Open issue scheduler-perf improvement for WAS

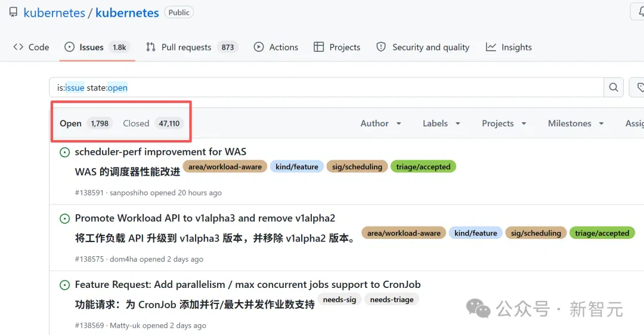click(160, 151)
